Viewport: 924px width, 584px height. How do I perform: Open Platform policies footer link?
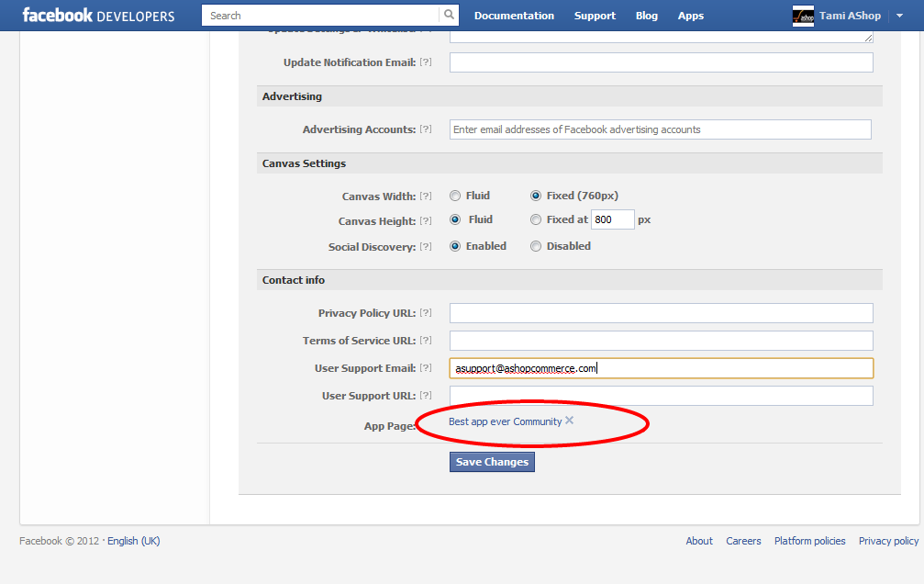click(x=809, y=541)
